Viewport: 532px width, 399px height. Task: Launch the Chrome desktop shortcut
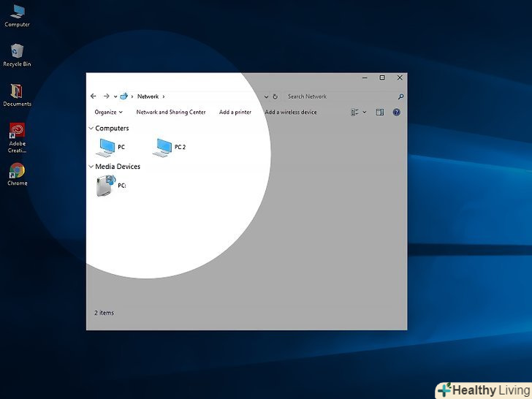(17, 174)
